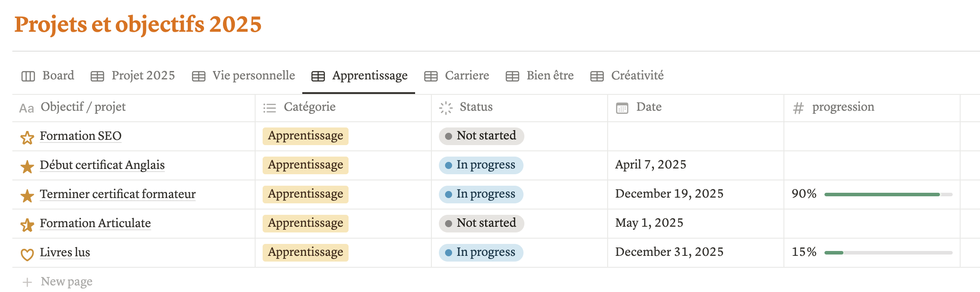Open Status dropdown for Formation SEO row
The image size is (980, 292).
coord(481,136)
